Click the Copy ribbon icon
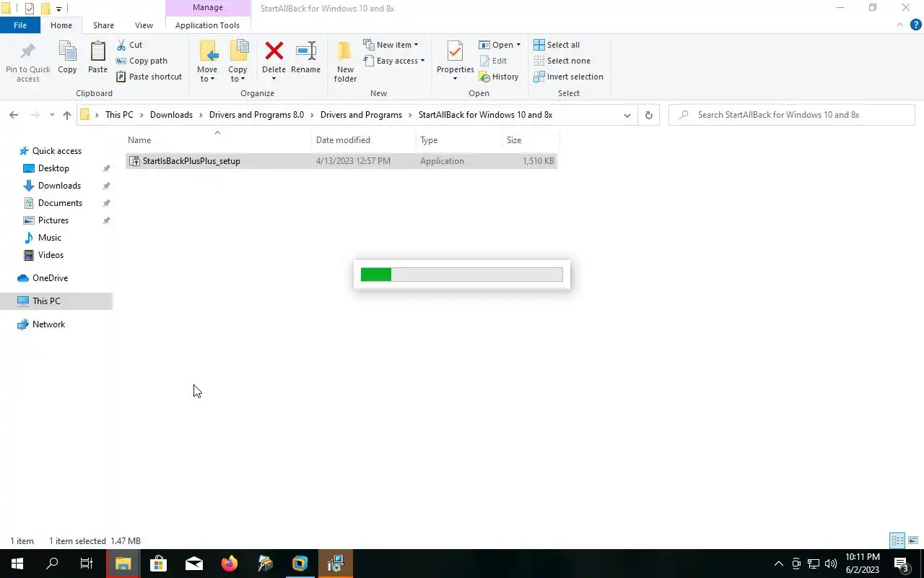The height and width of the screenshot is (578, 924). coord(67,58)
